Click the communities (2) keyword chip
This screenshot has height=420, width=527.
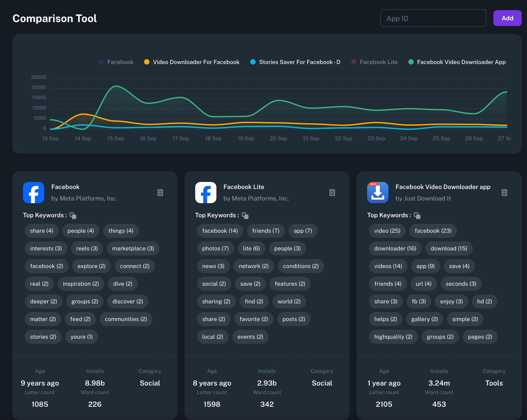coord(126,319)
